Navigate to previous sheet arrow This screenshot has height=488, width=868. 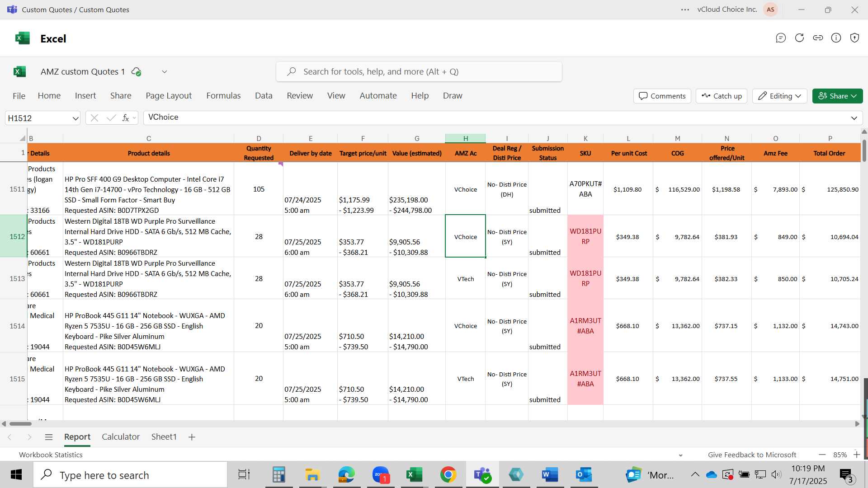9,437
